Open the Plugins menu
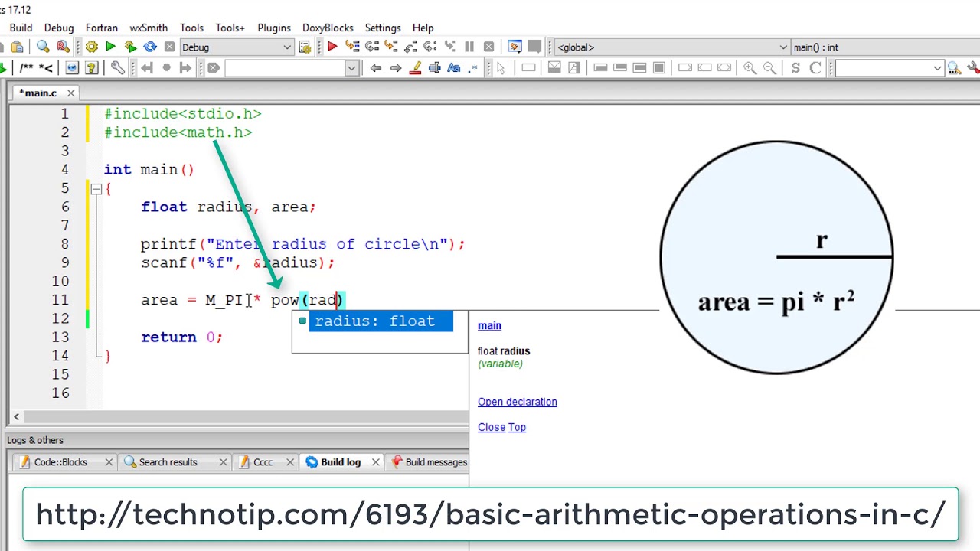 pyautogui.click(x=273, y=28)
